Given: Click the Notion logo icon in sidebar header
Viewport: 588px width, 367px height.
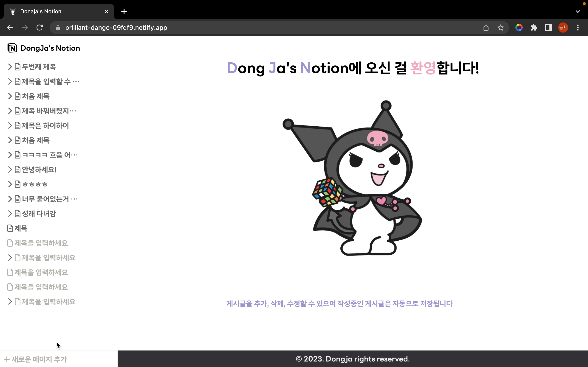Looking at the screenshot, I should coord(12,48).
